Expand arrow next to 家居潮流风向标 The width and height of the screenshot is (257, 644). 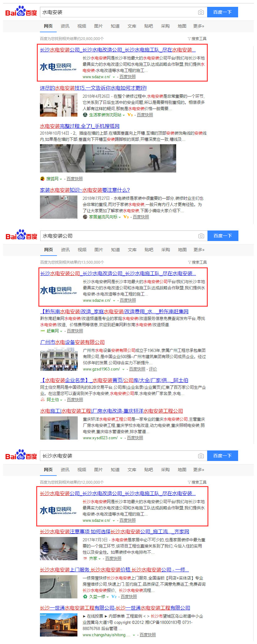click(x=120, y=217)
